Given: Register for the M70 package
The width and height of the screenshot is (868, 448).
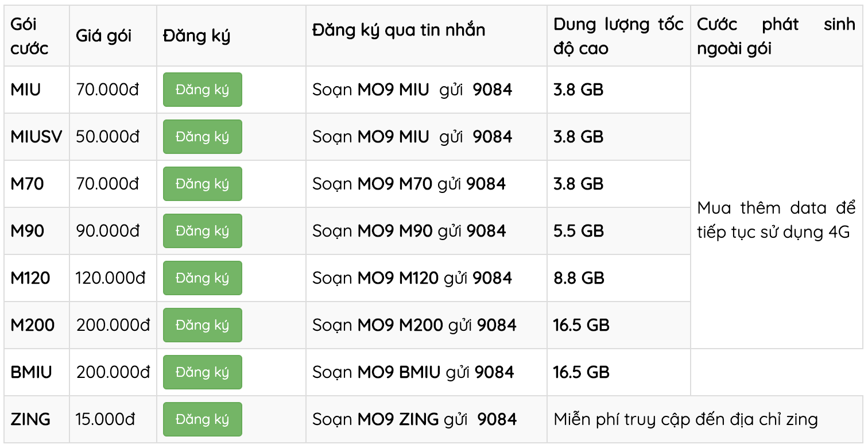Looking at the screenshot, I should [203, 184].
